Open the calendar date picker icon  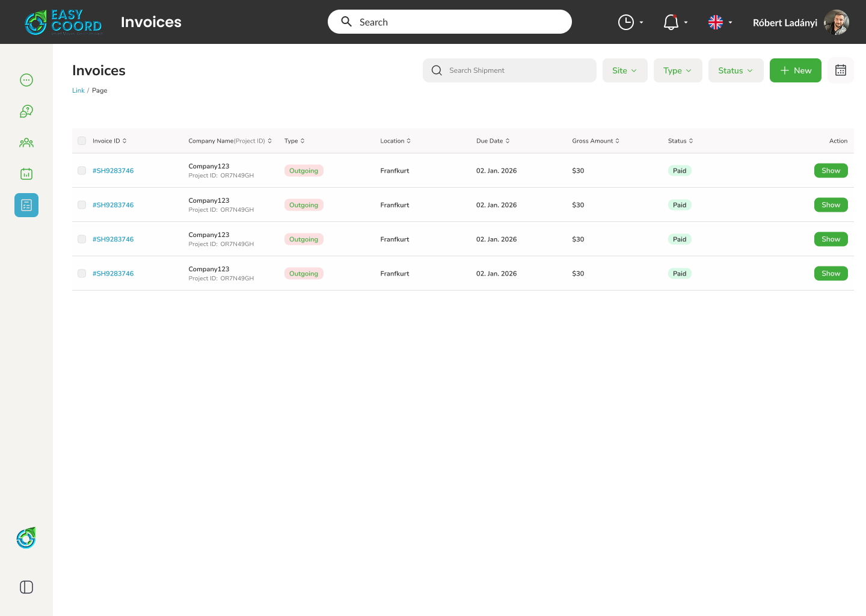(841, 70)
